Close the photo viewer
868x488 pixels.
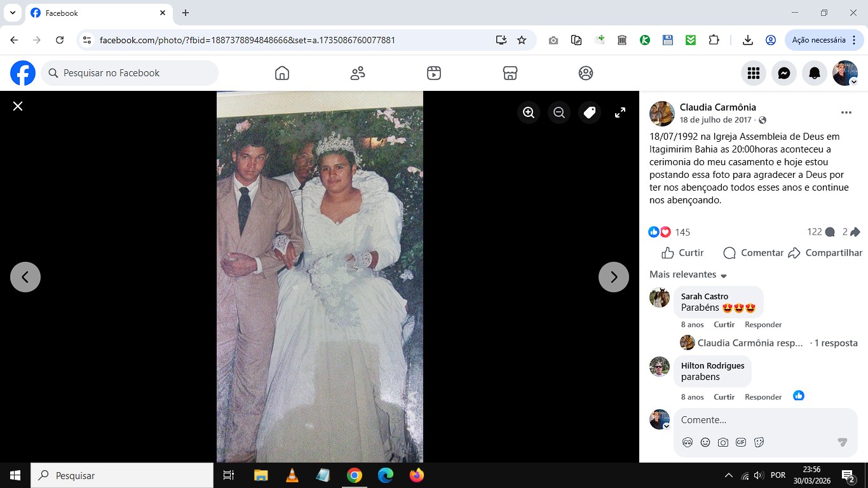pyautogui.click(x=18, y=106)
